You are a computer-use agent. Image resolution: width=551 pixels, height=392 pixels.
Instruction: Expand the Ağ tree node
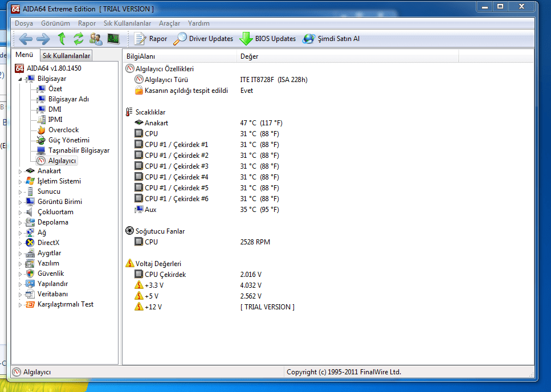pos(20,233)
